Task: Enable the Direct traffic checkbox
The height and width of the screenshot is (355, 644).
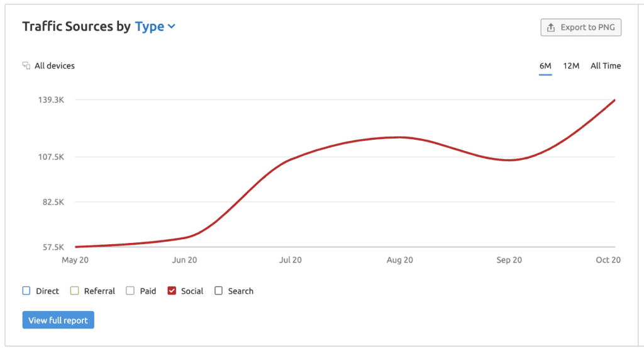Action: coord(26,291)
